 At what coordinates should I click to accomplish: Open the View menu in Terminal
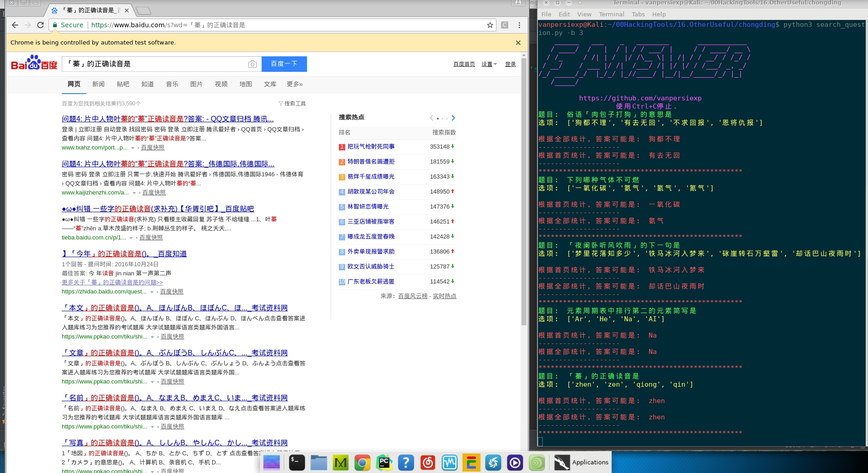tap(584, 14)
